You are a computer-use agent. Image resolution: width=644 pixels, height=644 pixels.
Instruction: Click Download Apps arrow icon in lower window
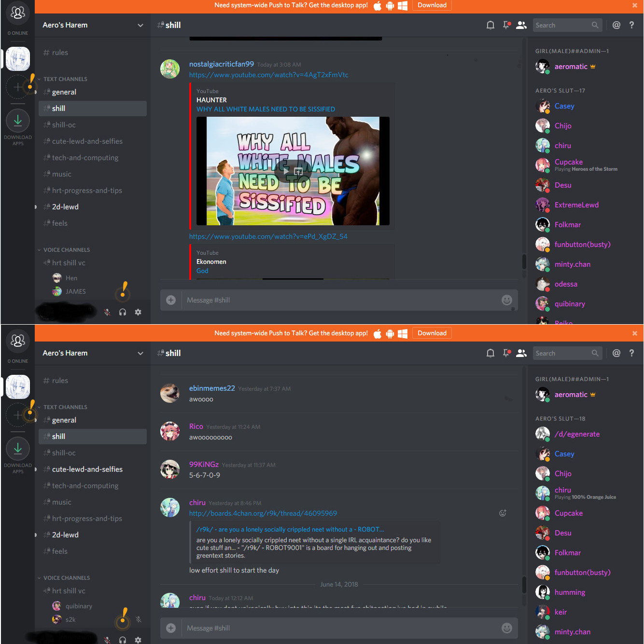point(18,448)
